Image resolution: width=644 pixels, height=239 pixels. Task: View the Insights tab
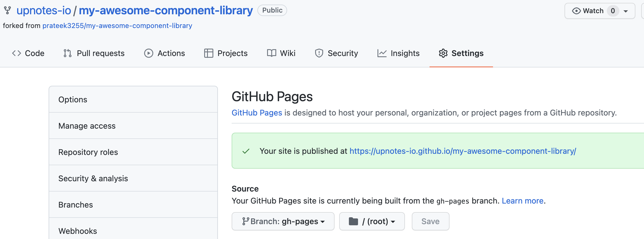point(398,53)
